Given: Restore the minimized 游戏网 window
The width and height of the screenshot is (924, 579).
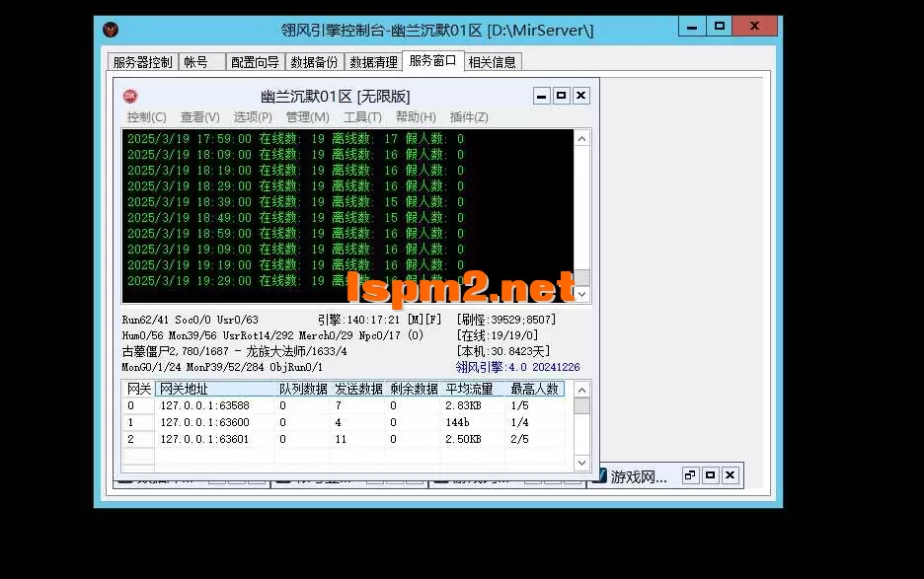Looking at the screenshot, I should pyautogui.click(x=690, y=475).
